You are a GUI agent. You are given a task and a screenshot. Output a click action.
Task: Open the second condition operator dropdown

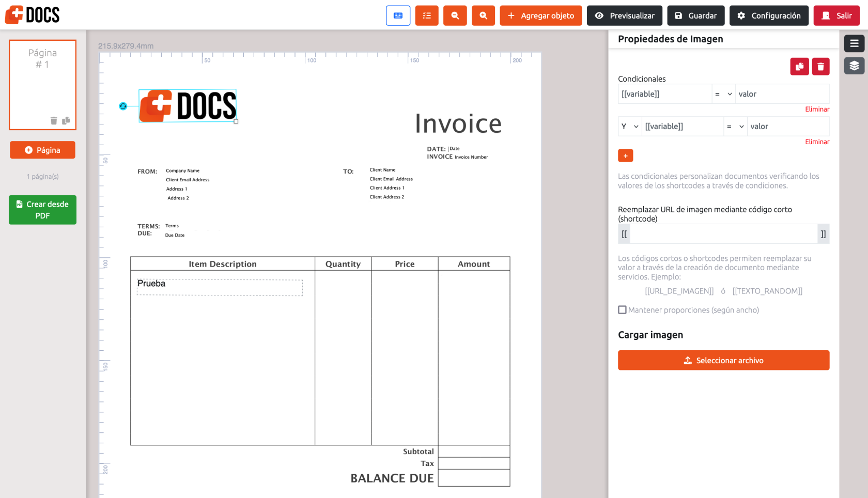click(x=735, y=127)
